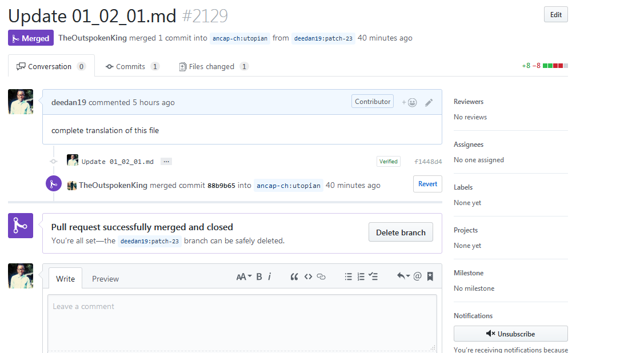Mention a user with @ icon
Image resolution: width=644 pixels, height=353 pixels.
click(417, 276)
